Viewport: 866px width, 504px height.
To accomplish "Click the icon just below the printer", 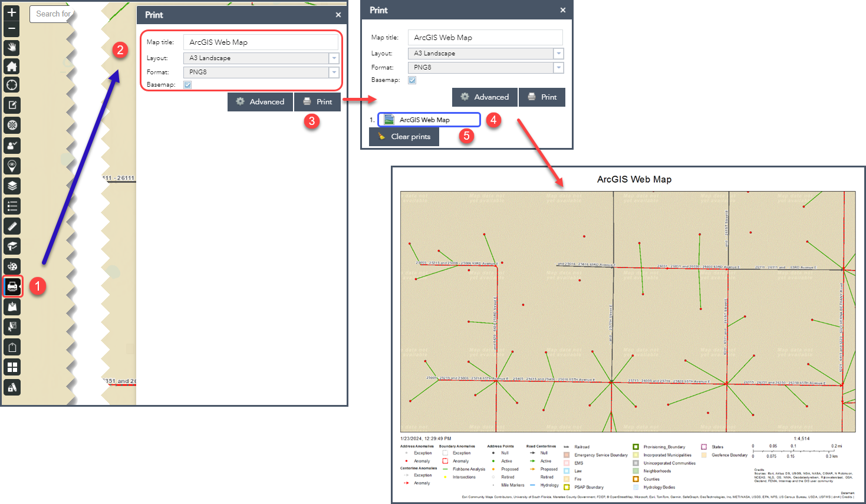I will pyautogui.click(x=12, y=307).
